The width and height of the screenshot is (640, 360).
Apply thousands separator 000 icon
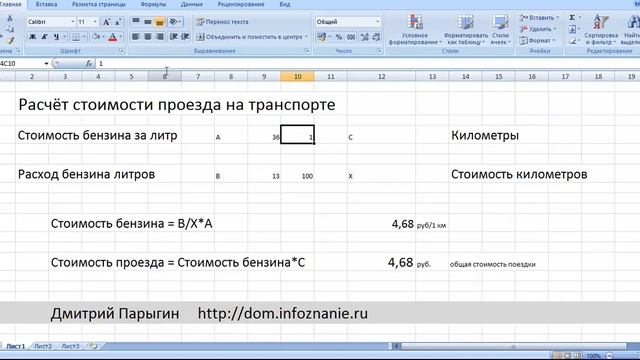[x=351, y=37]
